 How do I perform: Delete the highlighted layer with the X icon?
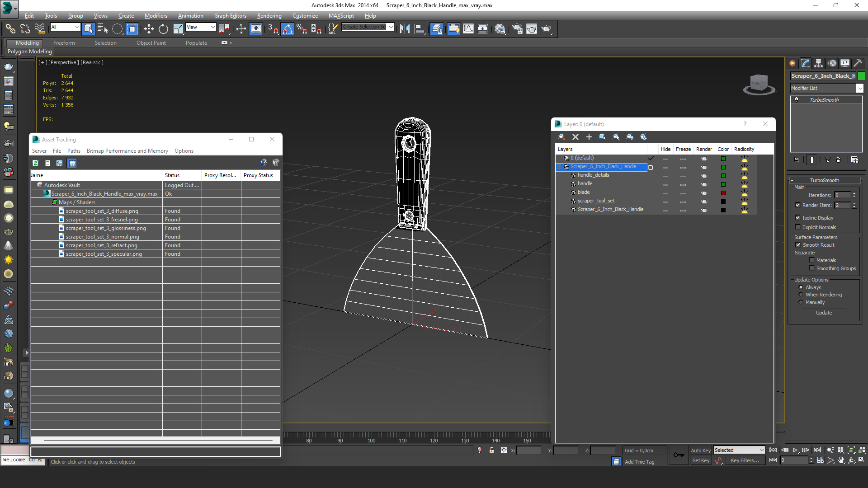click(576, 137)
